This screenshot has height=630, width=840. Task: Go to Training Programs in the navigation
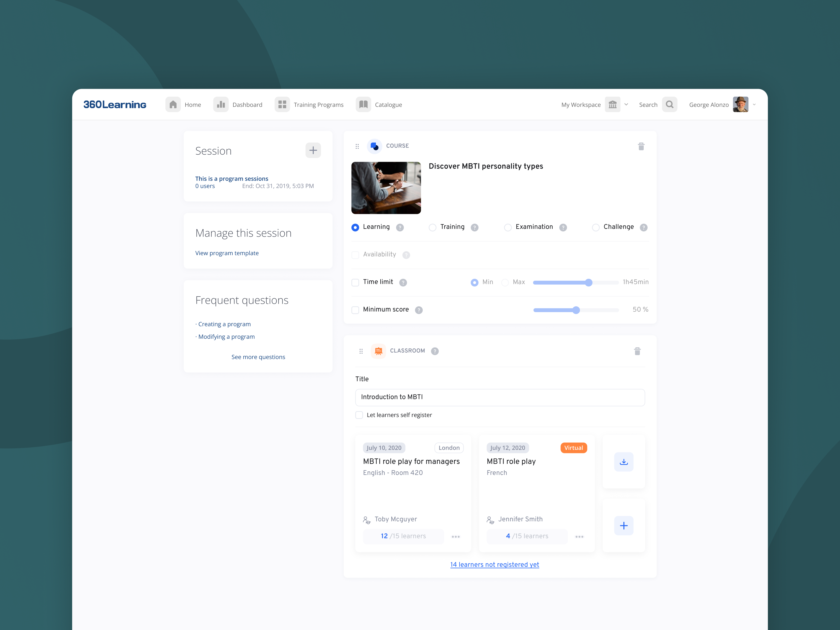pos(319,104)
